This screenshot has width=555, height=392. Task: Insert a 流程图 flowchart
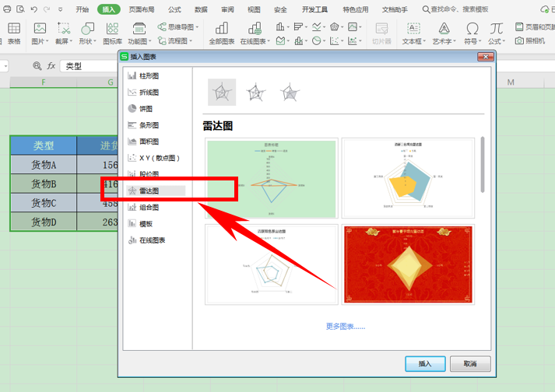coord(175,41)
